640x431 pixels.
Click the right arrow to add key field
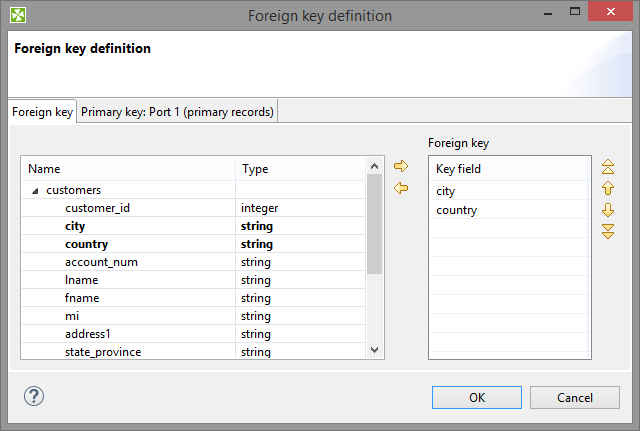[400, 166]
